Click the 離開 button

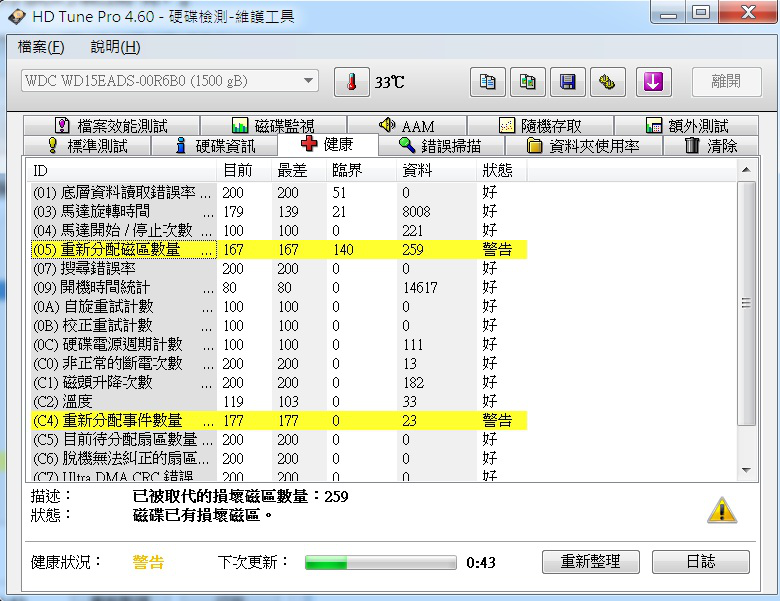(727, 82)
